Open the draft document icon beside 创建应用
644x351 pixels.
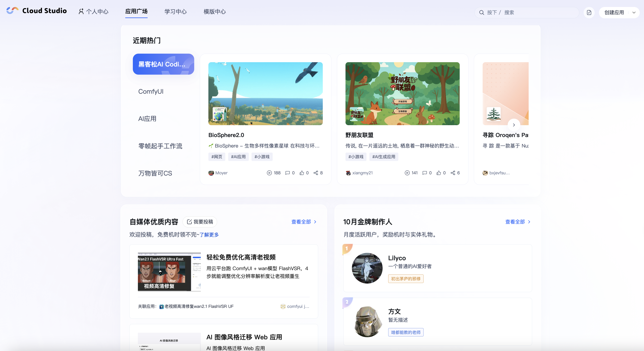click(589, 12)
